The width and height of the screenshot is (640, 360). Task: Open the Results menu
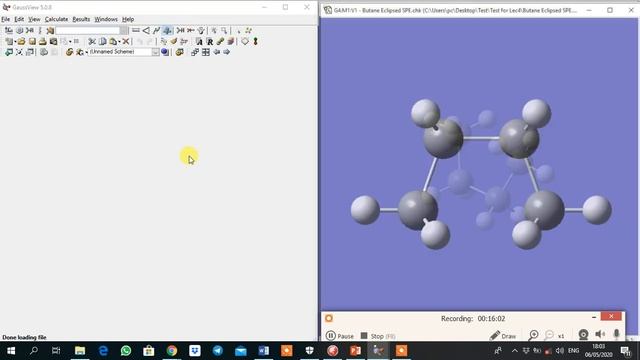point(81,19)
